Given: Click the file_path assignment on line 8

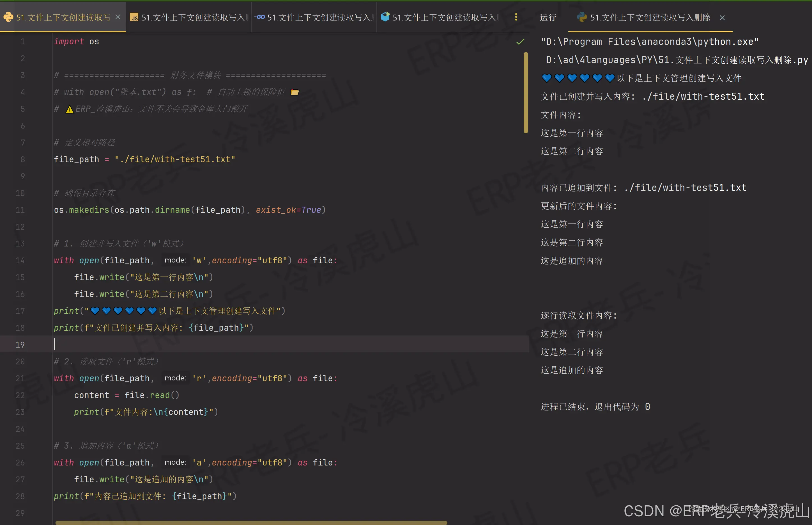Looking at the screenshot, I should tap(144, 159).
